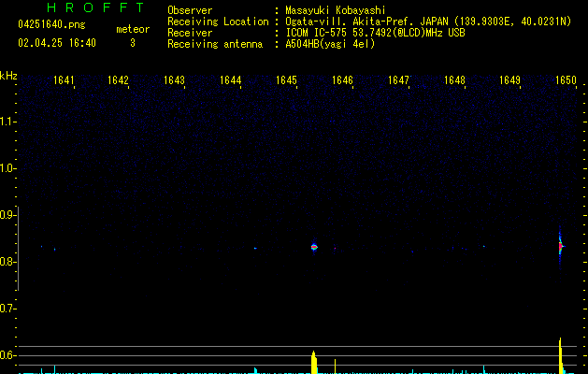Viewport: 588px width, 374px height.
Task: Click the yellow power bar after 1645
Action: [314, 363]
